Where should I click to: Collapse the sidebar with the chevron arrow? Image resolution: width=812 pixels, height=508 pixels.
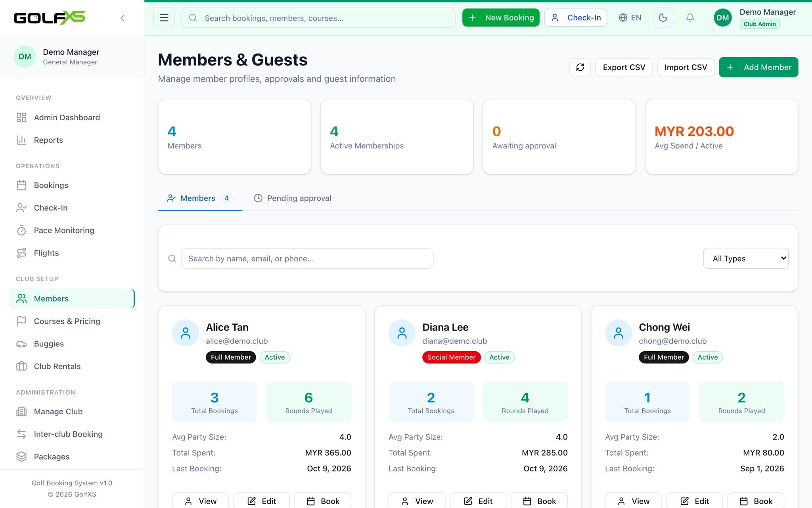click(x=123, y=18)
